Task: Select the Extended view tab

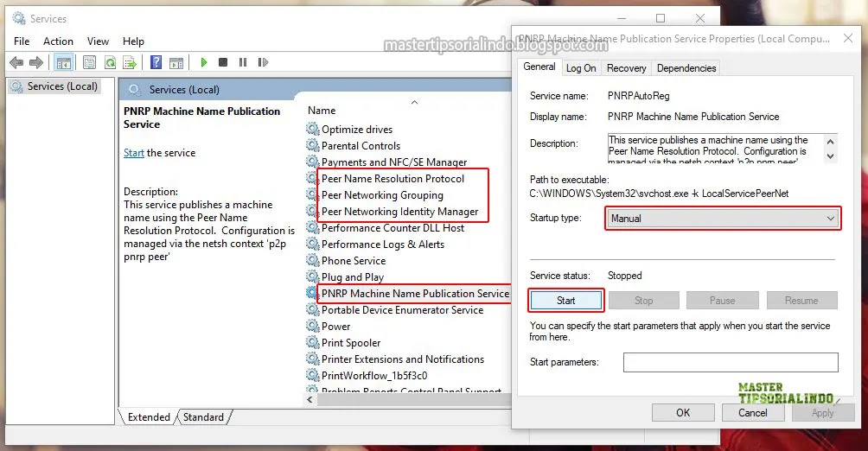Action: 149,417
